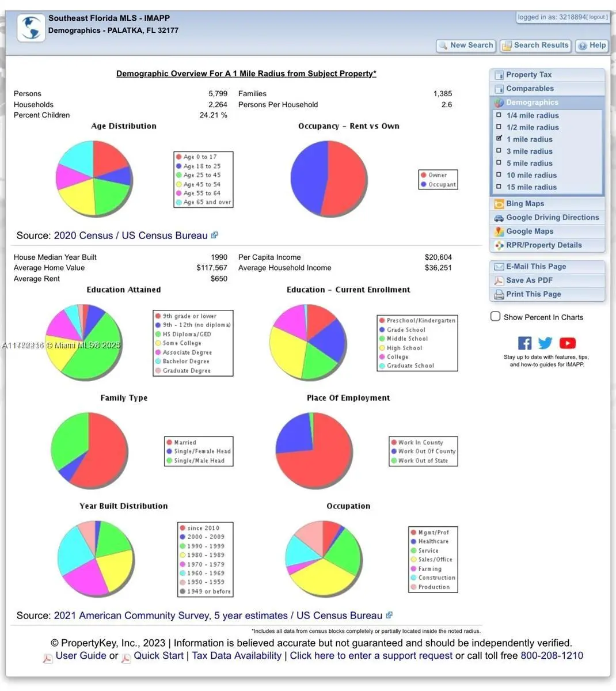Enable Show Percent In Charts checkbox
The image size is (616, 691).
pyautogui.click(x=495, y=317)
